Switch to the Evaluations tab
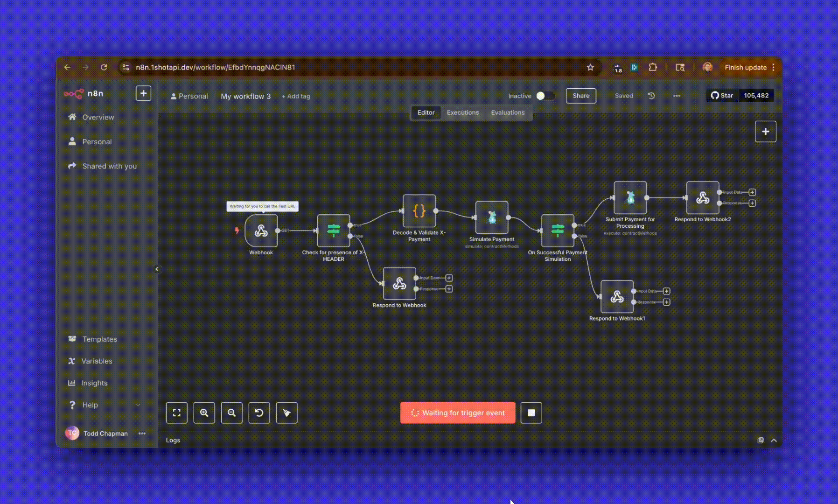Image resolution: width=838 pixels, height=504 pixels. (508, 112)
